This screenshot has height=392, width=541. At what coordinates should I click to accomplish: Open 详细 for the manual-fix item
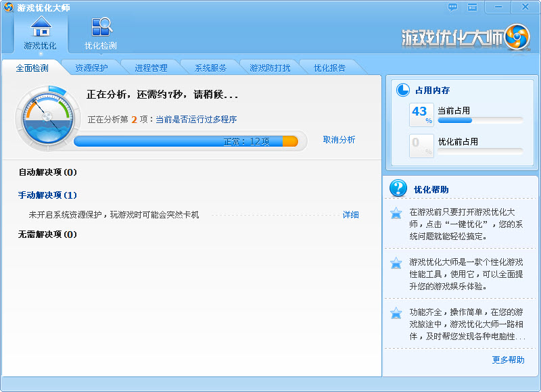click(350, 215)
